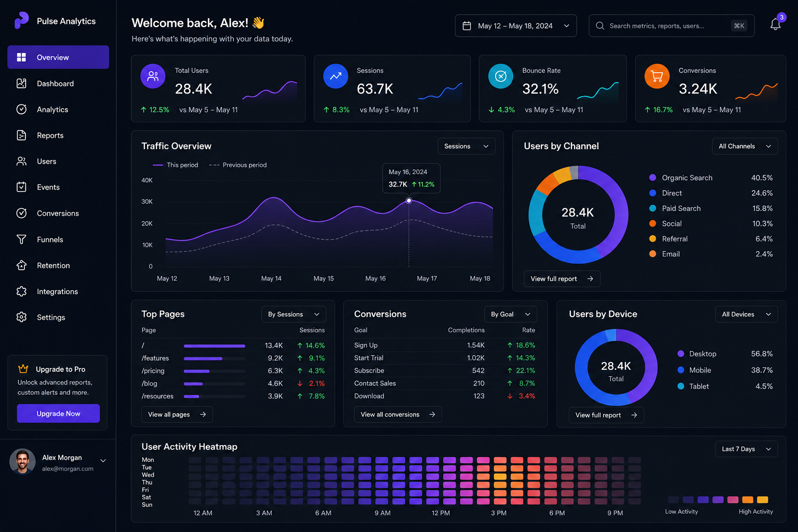
Task: Click the Contact Sales goal row
Action: pyautogui.click(x=445, y=383)
